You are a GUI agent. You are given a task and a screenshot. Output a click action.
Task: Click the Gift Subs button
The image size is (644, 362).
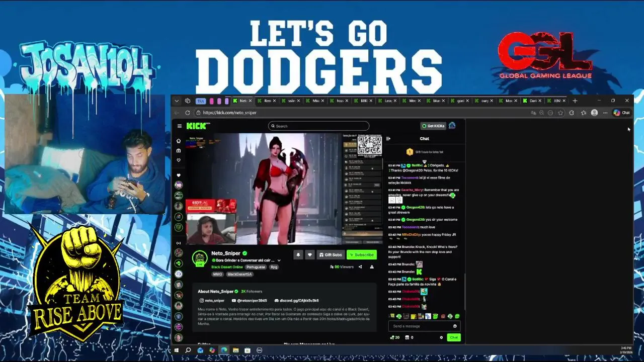[x=331, y=255]
